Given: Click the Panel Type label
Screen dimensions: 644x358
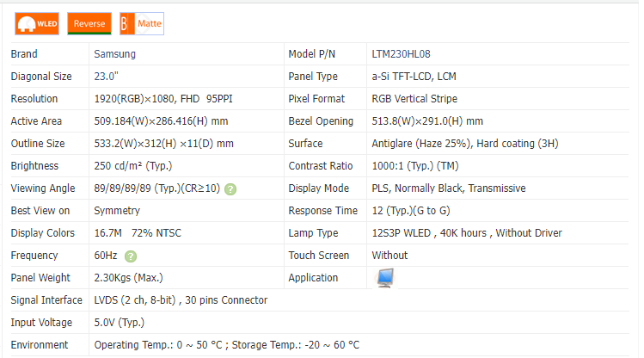Looking at the screenshot, I should (x=313, y=76).
